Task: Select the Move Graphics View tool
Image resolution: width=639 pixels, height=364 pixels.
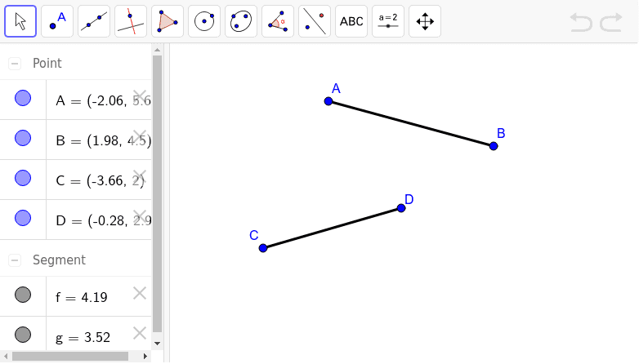Action: (x=425, y=21)
